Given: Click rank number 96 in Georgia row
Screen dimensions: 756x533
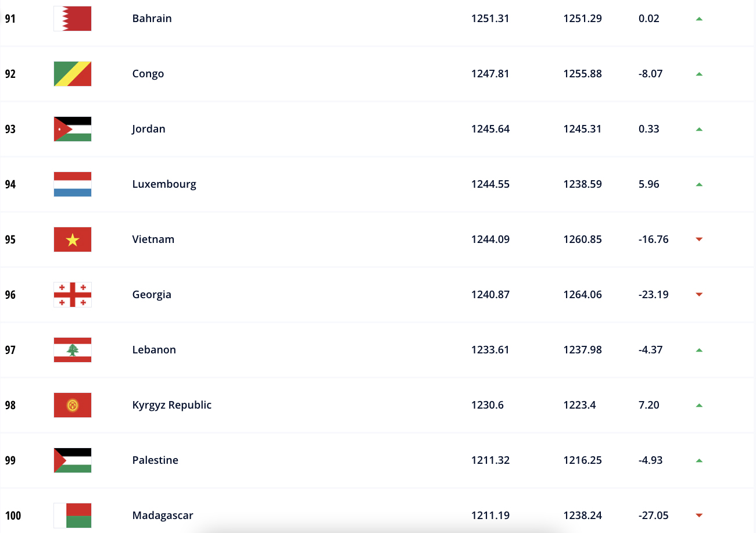Looking at the screenshot, I should click(x=10, y=295).
